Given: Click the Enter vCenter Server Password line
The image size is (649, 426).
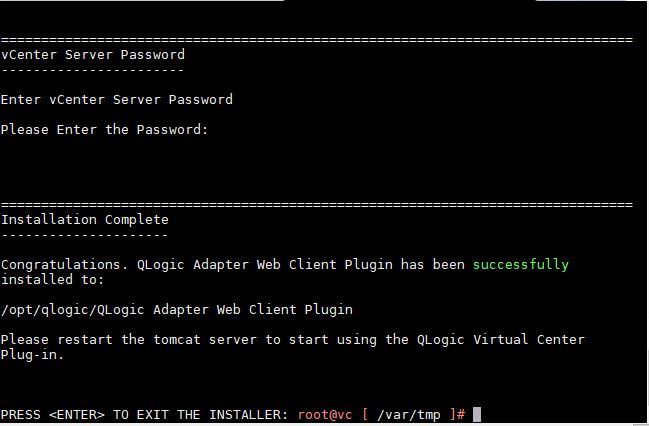Looking at the screenshot, I should [117, 99].
